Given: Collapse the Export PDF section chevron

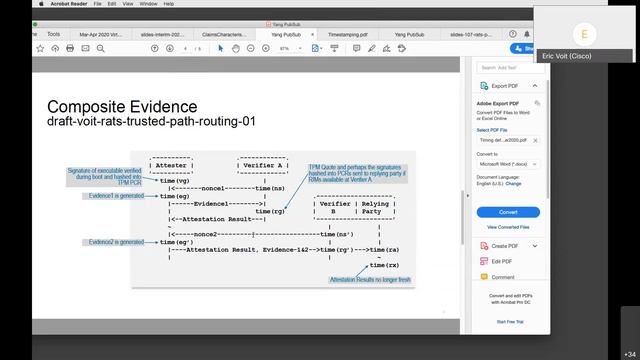Looking at the screenshot, I should tap(535, 86).
